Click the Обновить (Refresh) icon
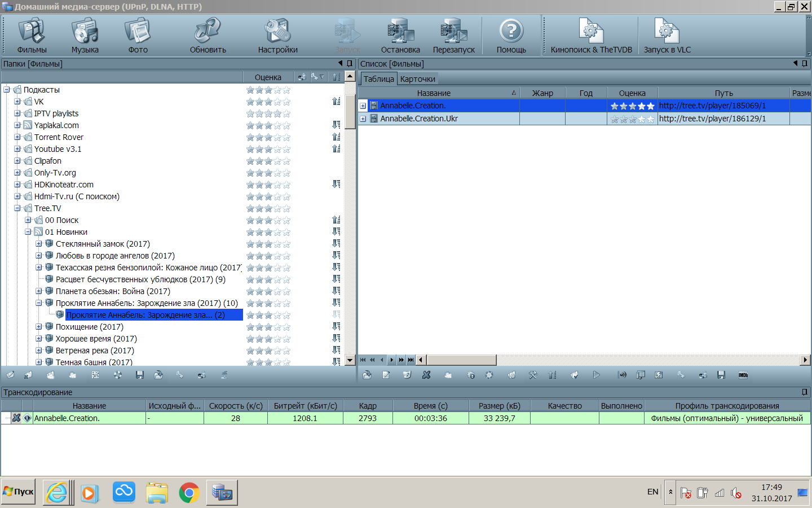 (x=208, y=36)
